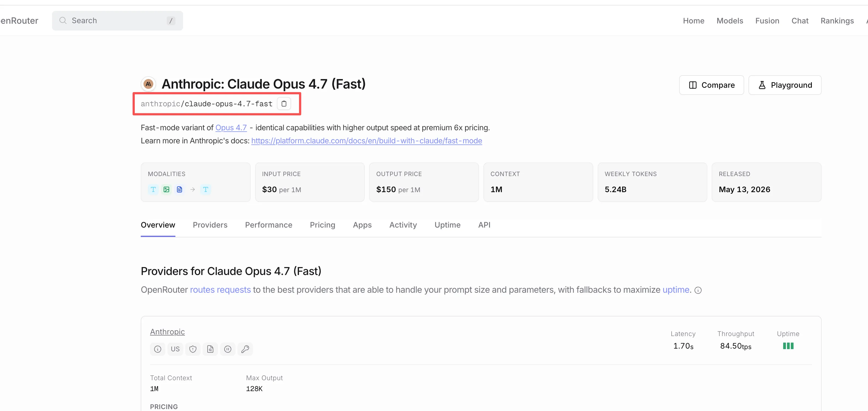868x411 pixels.
Task: Click the Anthropic provider info icon
Action: pos(158,349)
